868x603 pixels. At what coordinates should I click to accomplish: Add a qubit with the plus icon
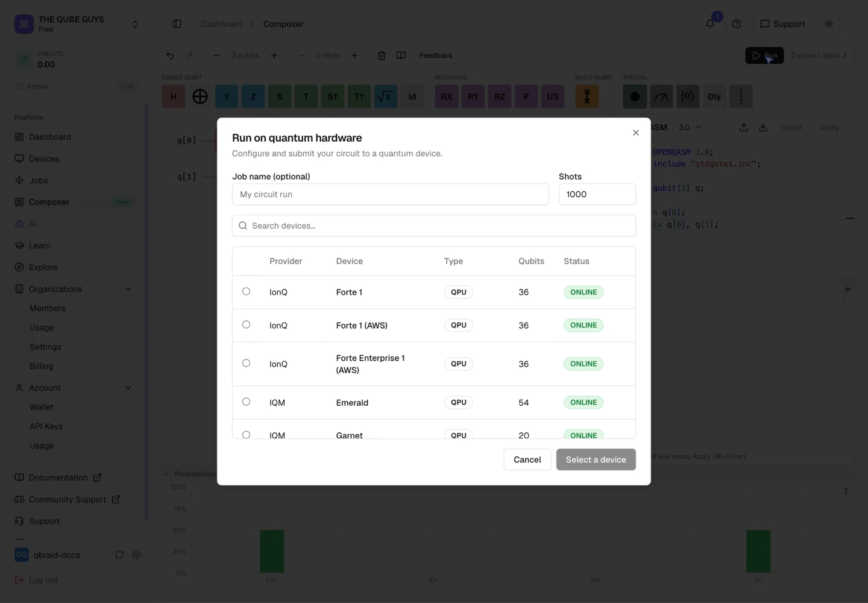pos(274,55)
